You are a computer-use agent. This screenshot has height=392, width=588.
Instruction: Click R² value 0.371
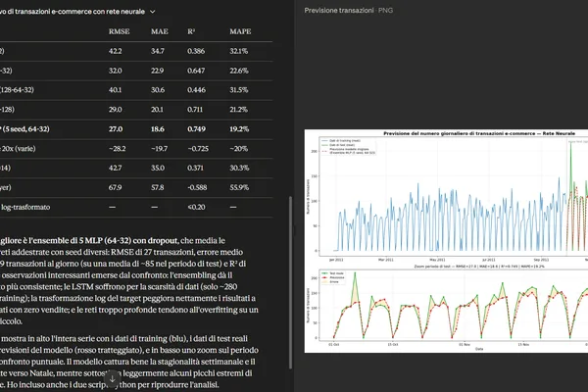pos(195,168)
